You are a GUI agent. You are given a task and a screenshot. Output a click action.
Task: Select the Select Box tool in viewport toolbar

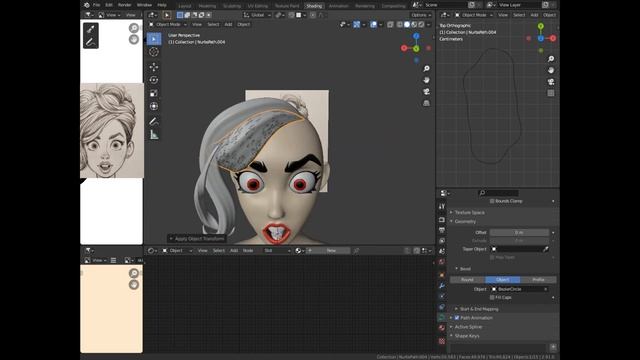[x=154, y=39]
